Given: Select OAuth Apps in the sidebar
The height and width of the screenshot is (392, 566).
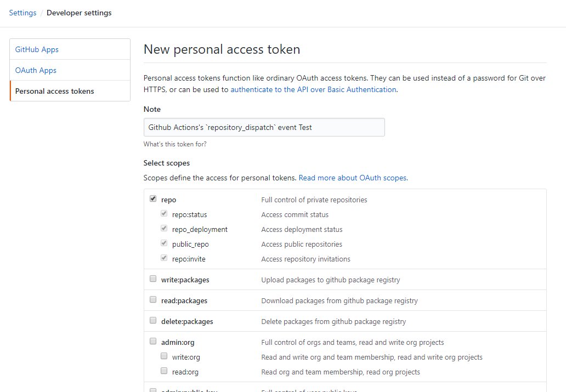Looking at the screenshot, I should tap(35, 70).
